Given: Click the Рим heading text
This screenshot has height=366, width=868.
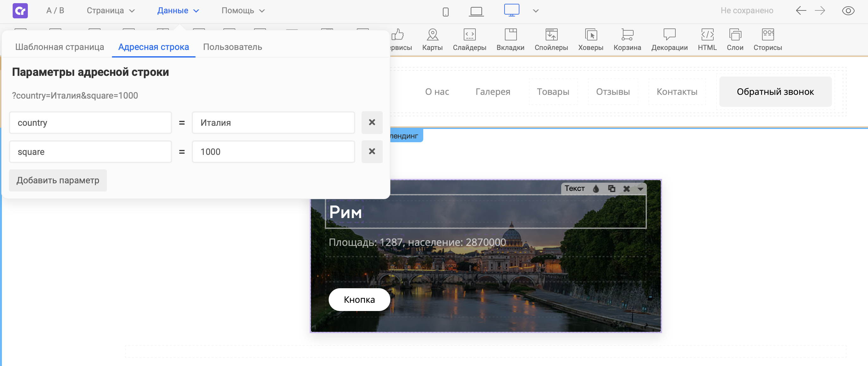Looking at the screenshot, I should click(345, 212).
